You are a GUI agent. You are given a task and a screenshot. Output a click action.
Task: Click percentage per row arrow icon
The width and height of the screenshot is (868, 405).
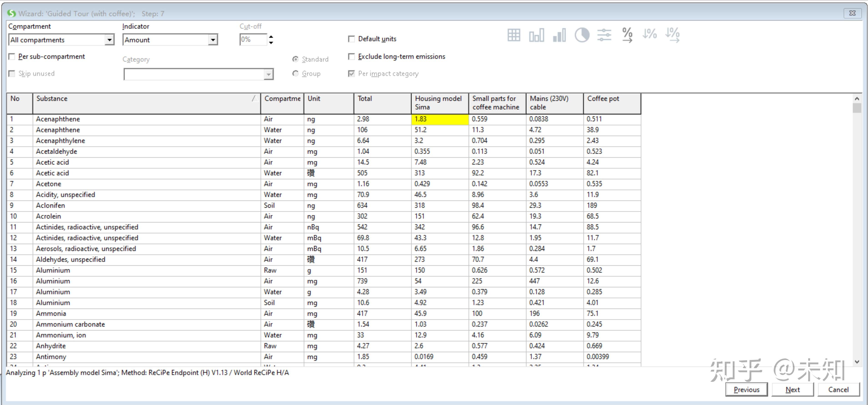tap(627, 35)
